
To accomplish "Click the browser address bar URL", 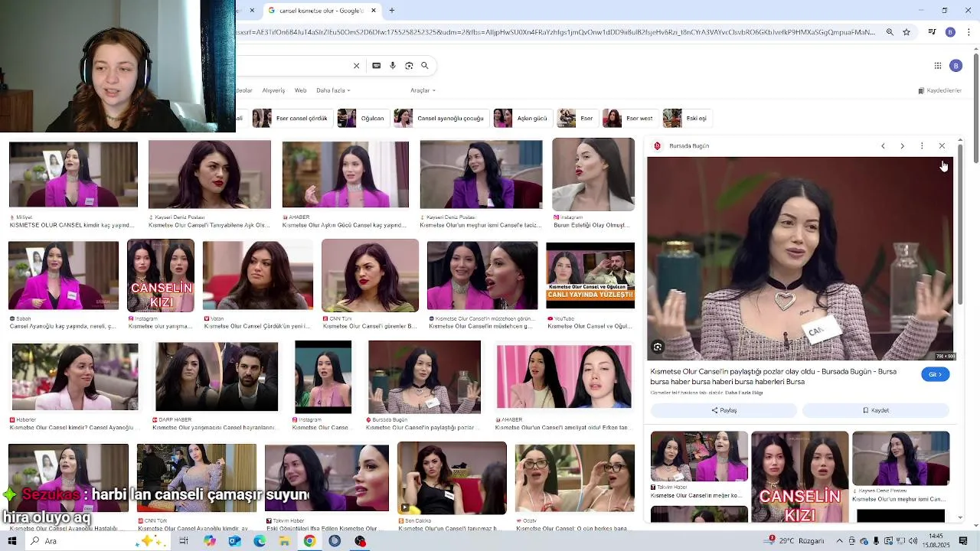I will coord(557,32).
